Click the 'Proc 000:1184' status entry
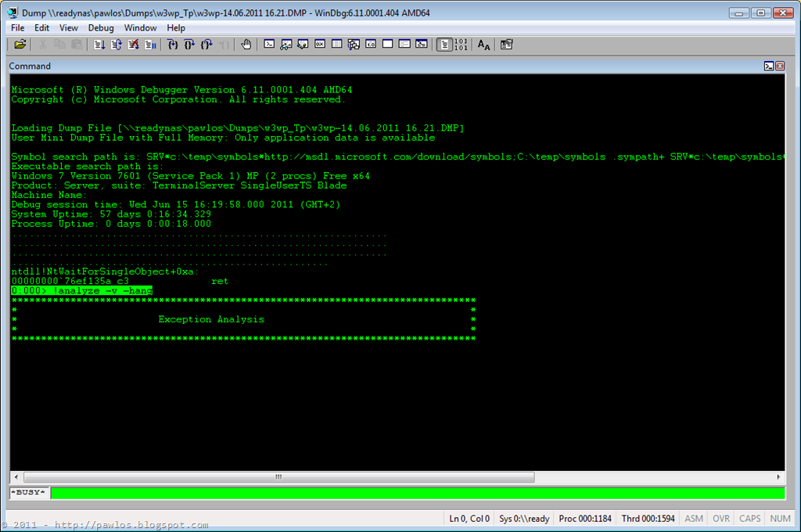Image resolution: width=801 pixels, height=532 pixels. 585,518
